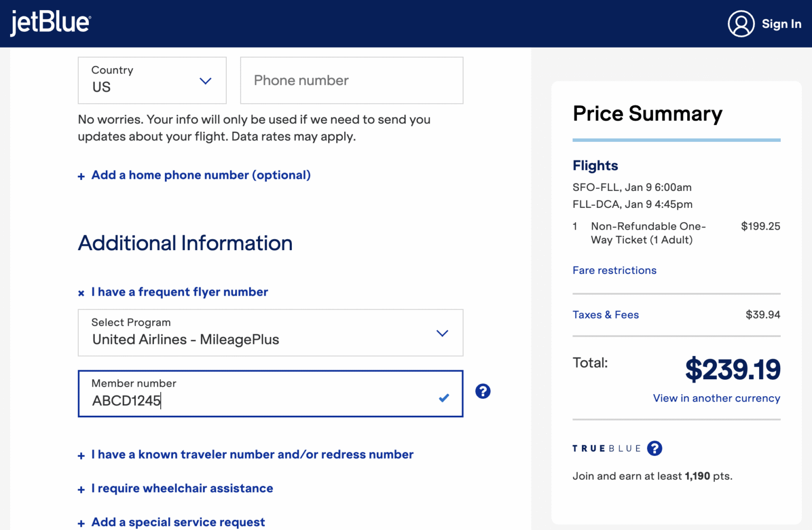812x530 pixels.
Task: Expand the known traveler number section
Action: 252,454
